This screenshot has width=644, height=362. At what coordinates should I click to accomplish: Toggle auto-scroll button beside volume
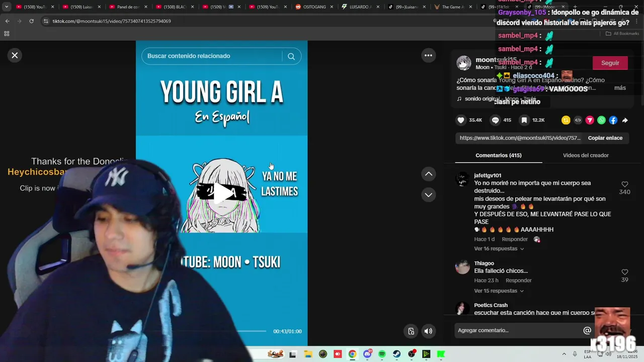pos(411,331)
